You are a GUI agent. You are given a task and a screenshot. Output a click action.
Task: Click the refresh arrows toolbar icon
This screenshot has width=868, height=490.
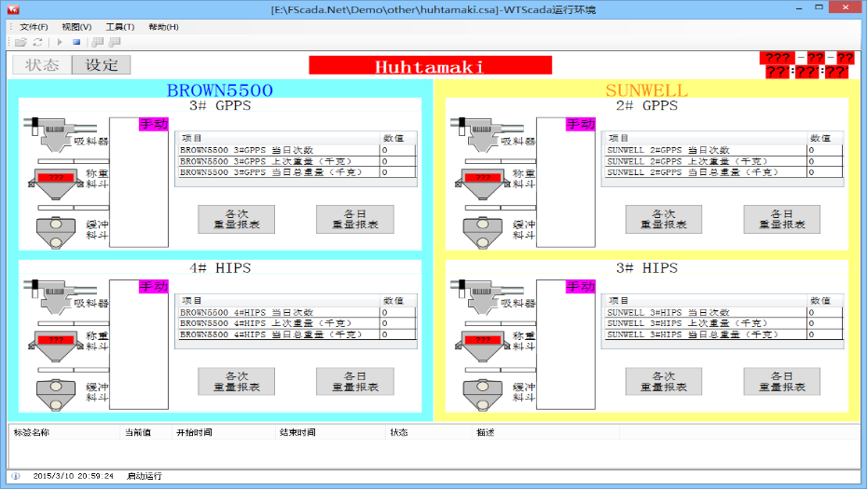[x=37, y=42]
